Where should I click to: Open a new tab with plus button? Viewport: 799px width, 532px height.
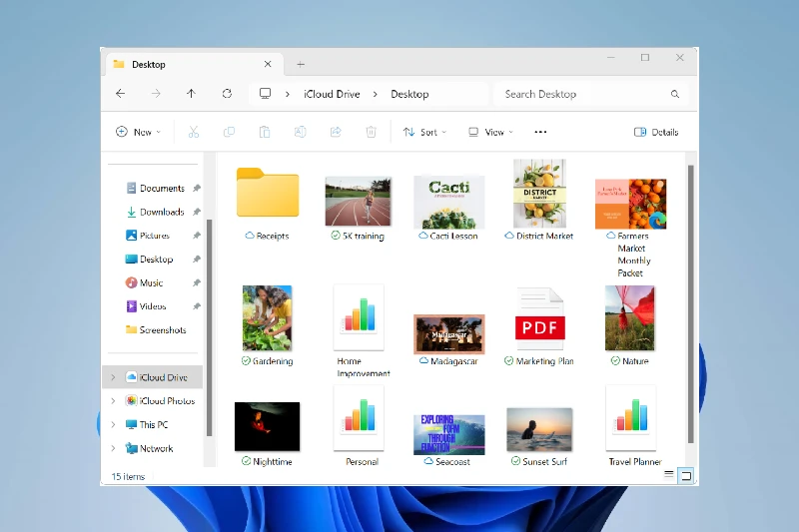coord(301,64)
